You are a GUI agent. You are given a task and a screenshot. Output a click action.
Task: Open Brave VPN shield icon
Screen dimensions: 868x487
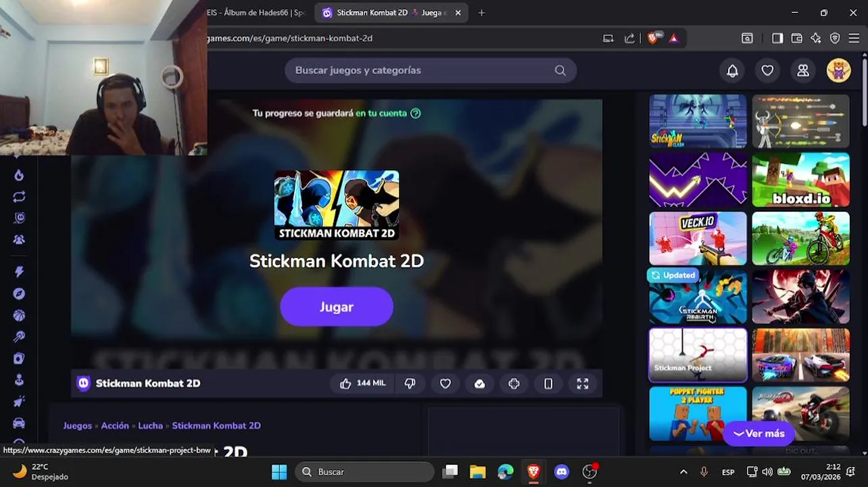pyautogui.click(x=835, y=39)
